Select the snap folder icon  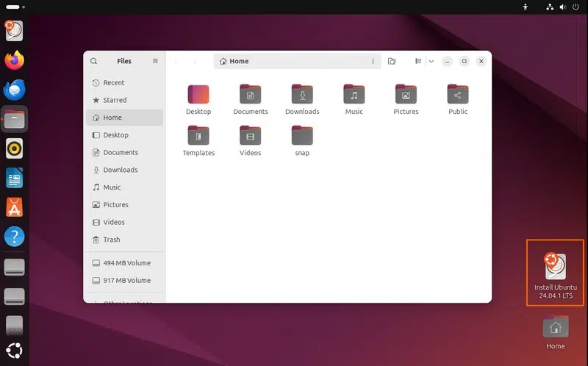[x=302, y=136]
